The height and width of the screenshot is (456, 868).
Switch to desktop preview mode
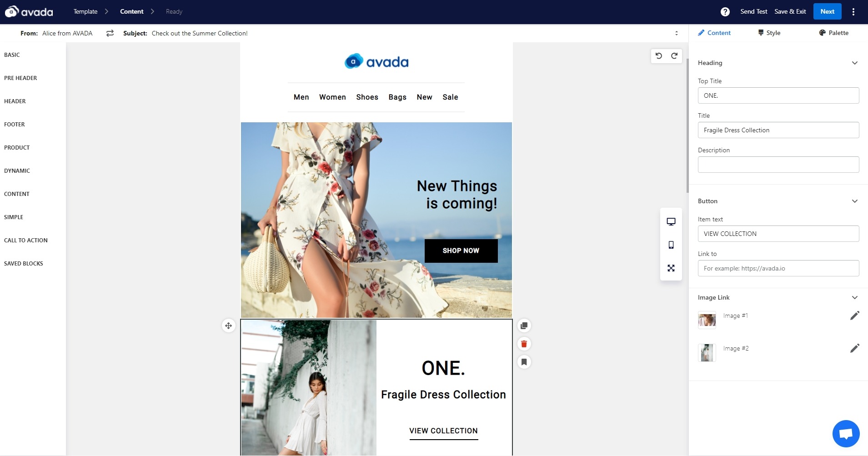(x=671, y=221)
